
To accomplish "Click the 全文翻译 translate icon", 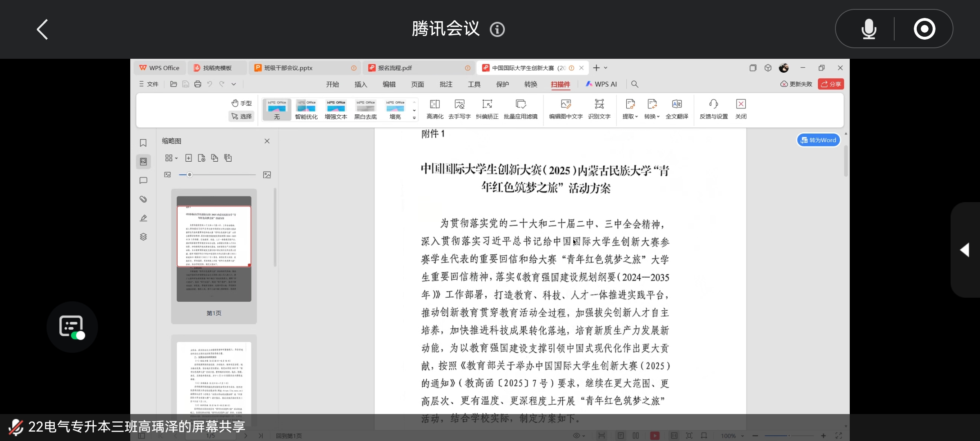I will (677, 105).
